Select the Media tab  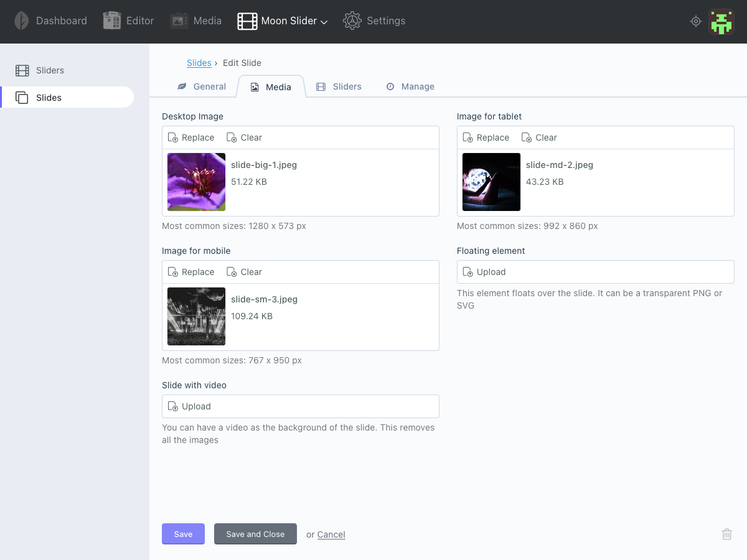click(x=271, y=87)
